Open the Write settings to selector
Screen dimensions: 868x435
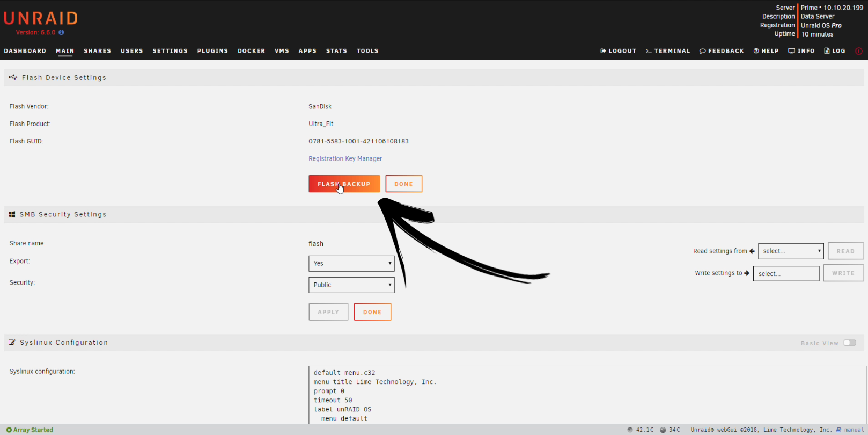click(x=786, y=274)
